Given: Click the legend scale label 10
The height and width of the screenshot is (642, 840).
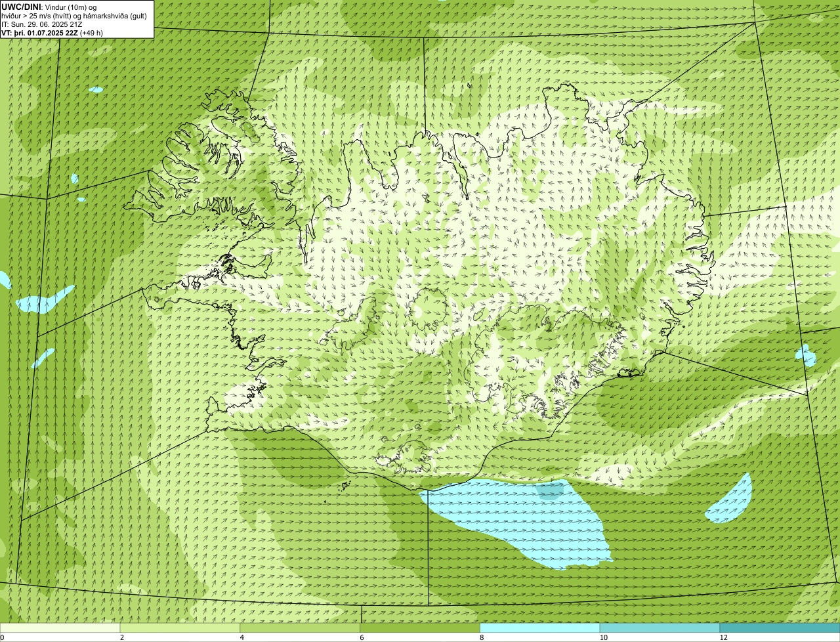Looking at the screenshot, I should (603, 637).
